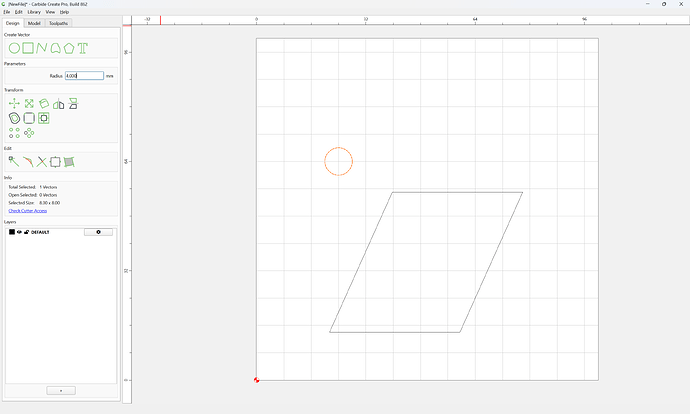Open DEFAULT layer settings gear
The width and height of the screenshot is (690, 414).
point(98,232)
